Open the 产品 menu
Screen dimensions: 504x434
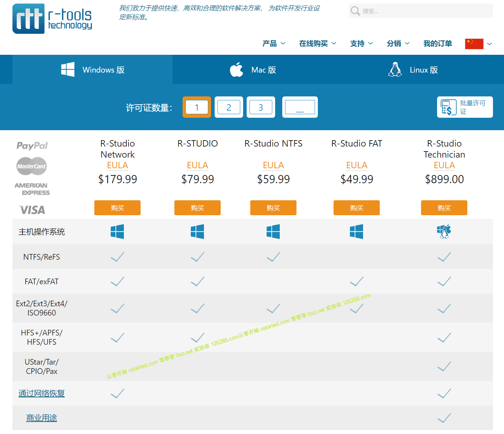click(269, 43)
